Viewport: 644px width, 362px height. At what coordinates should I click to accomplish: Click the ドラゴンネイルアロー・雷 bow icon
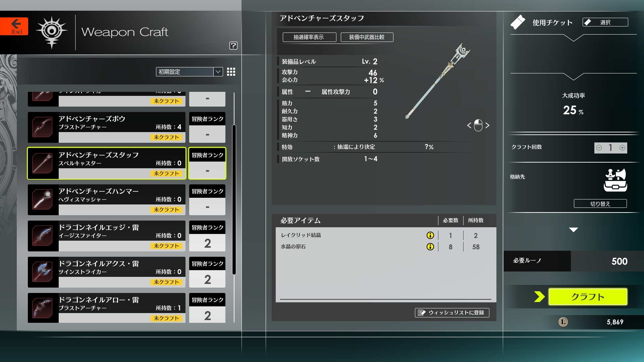(43, 308)
